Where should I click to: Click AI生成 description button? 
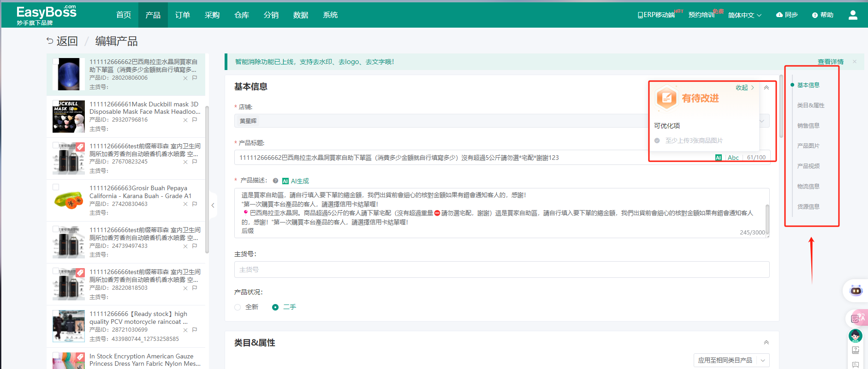[296, 181]
